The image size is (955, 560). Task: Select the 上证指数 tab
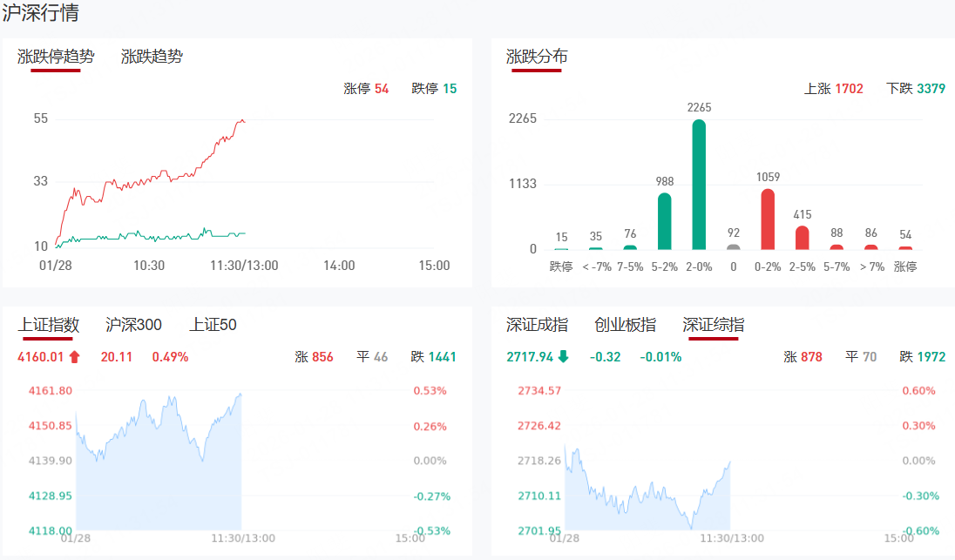click(49, 325)
